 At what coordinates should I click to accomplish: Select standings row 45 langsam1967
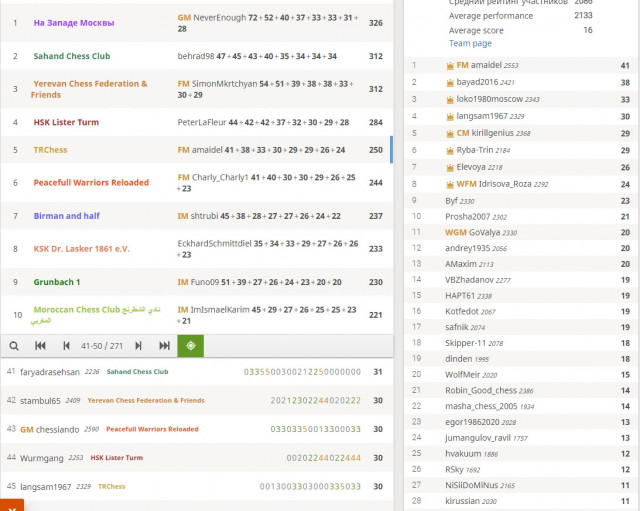coord(197,486)
